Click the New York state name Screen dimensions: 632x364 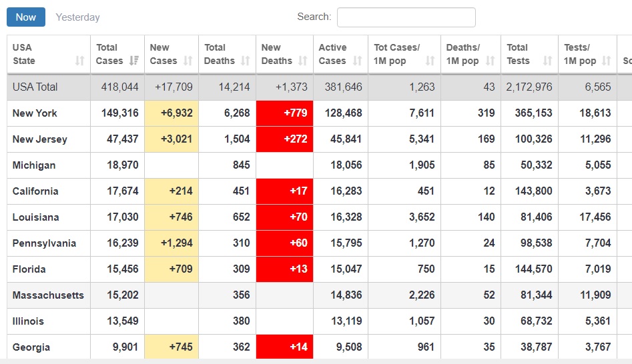point(35,113)
